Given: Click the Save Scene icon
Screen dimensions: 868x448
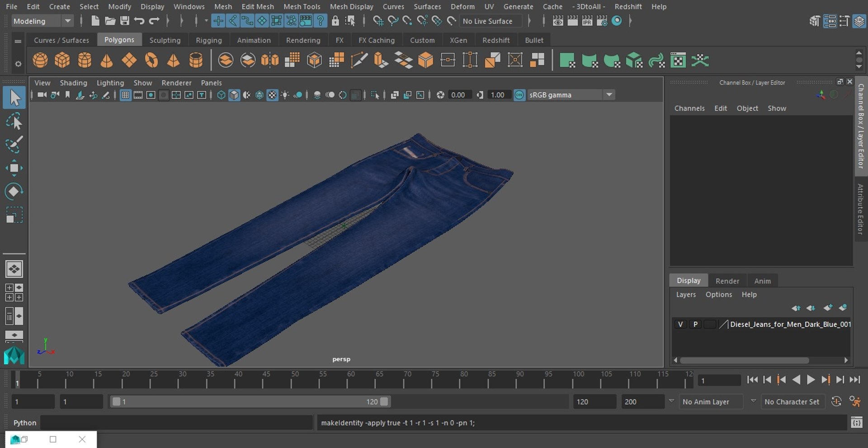Looking at the screenshot, I should 124,21.
